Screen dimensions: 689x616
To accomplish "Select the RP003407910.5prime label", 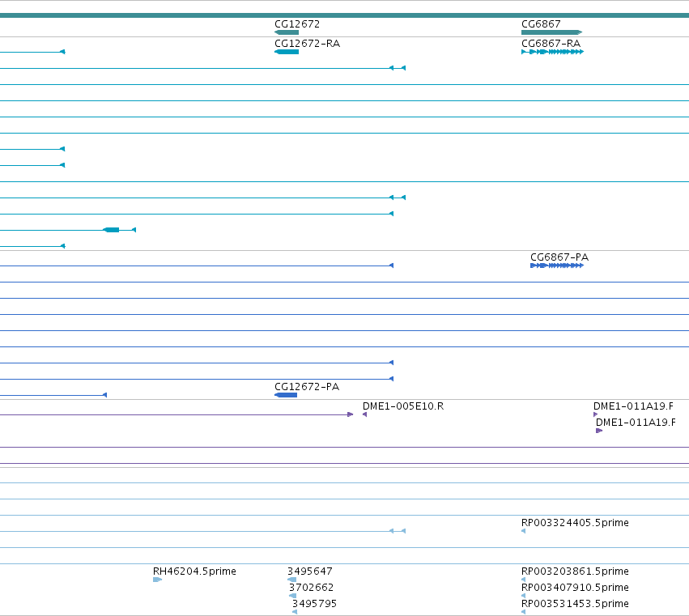I will pos(575,588).
